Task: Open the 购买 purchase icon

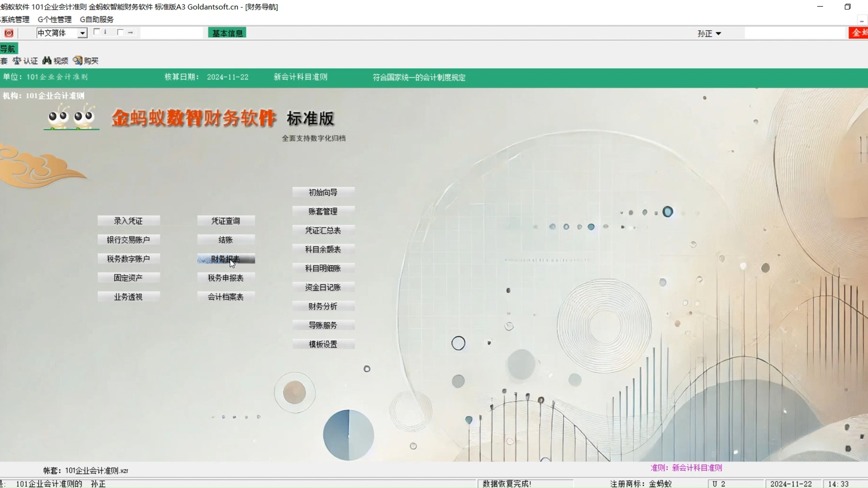Action: click(85, 61)
